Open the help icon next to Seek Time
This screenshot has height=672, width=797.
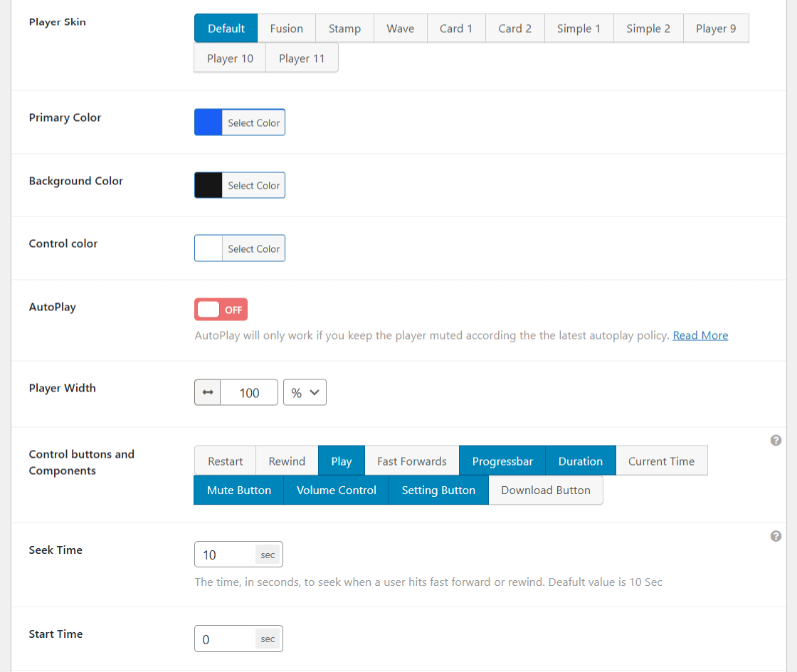point(776,536)
